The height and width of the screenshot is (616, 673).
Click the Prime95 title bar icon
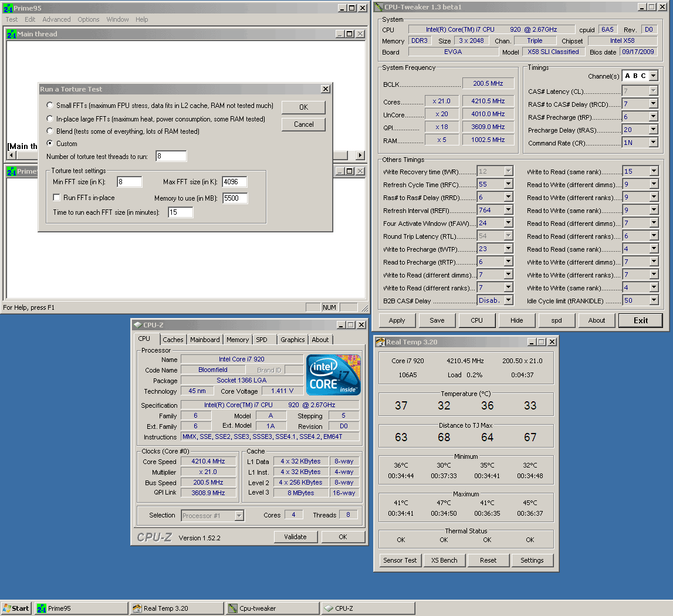click(8, 8)
